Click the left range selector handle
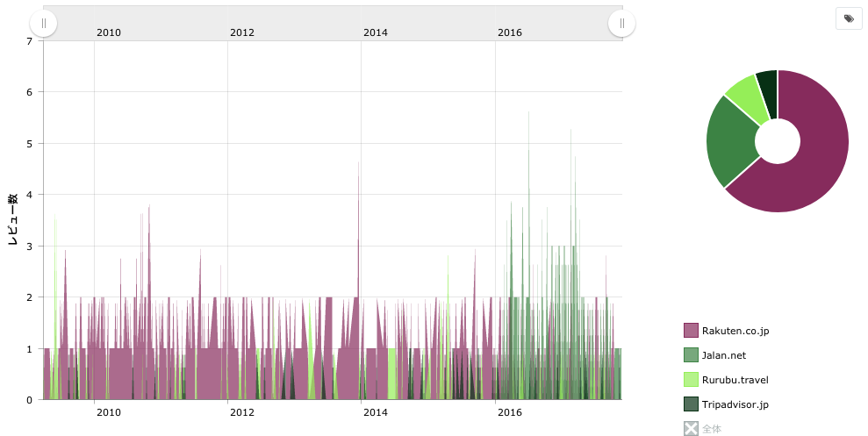The height and width of the screenshot is (436, 868). point(44,24)
